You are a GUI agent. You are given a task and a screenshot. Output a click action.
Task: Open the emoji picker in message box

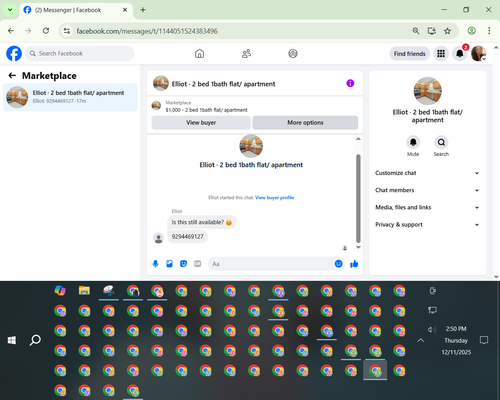(338, 264)
